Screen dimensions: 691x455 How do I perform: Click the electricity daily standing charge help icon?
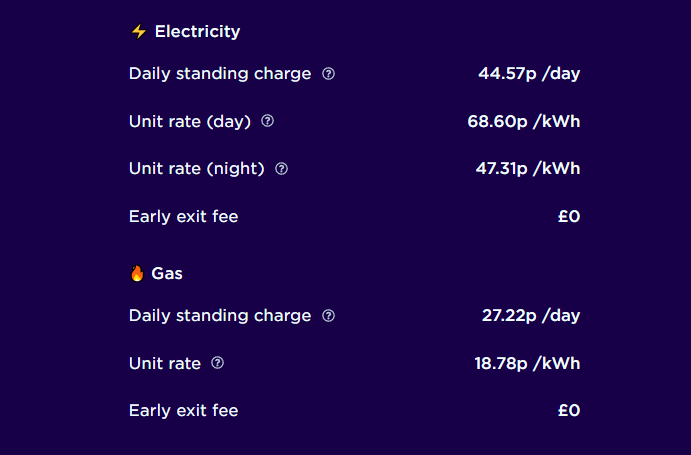pos(328,74)
